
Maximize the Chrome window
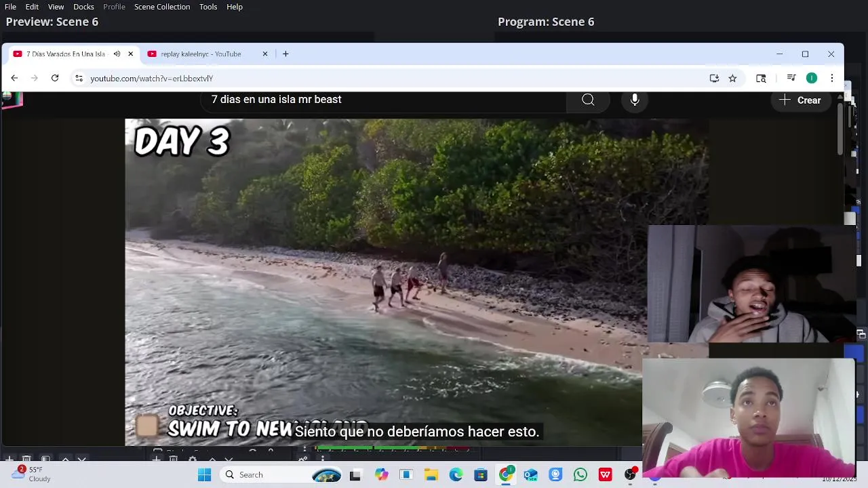pos(805,54)
